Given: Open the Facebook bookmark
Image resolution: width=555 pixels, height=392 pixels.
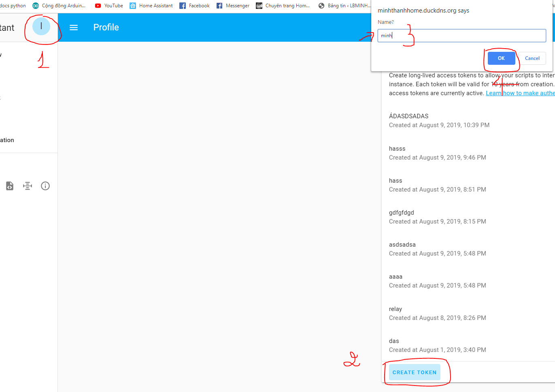Looking at the screenshot, I should pyautogui.click(x=194, y=6).
